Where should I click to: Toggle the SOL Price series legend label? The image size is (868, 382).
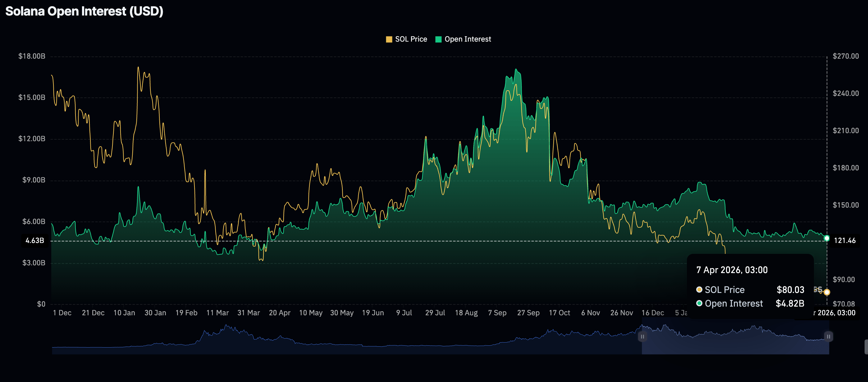coord(411,39)
